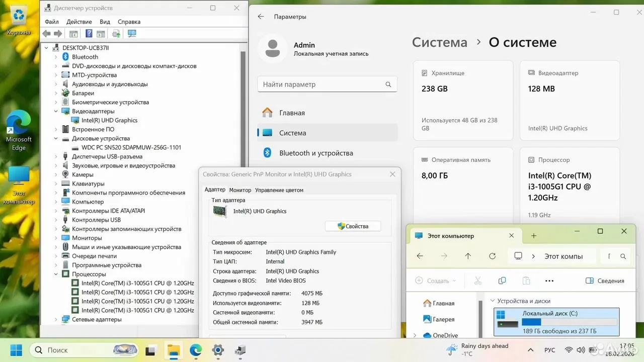
Task: Click the Wi-Fi network tray icon
Action: tap(569, 350)
